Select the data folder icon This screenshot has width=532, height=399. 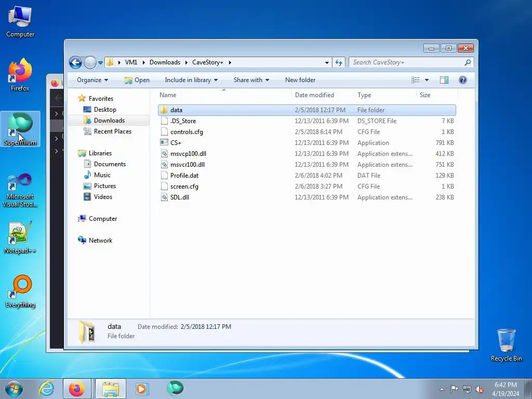point(164,110)
